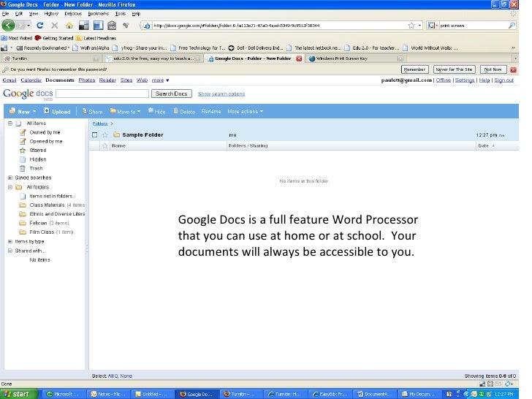The width and height of the screenshot is (532, 399).
Task: Open the Move to dropdown
Action: (125, 111)
